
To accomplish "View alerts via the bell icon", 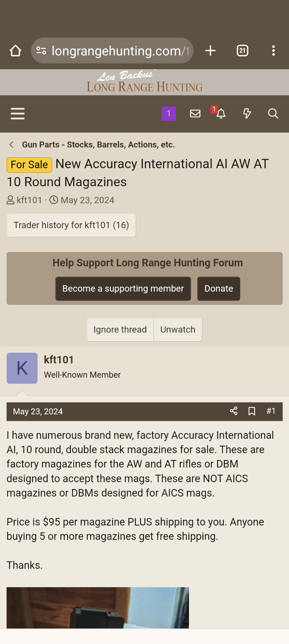I will 221,114.
